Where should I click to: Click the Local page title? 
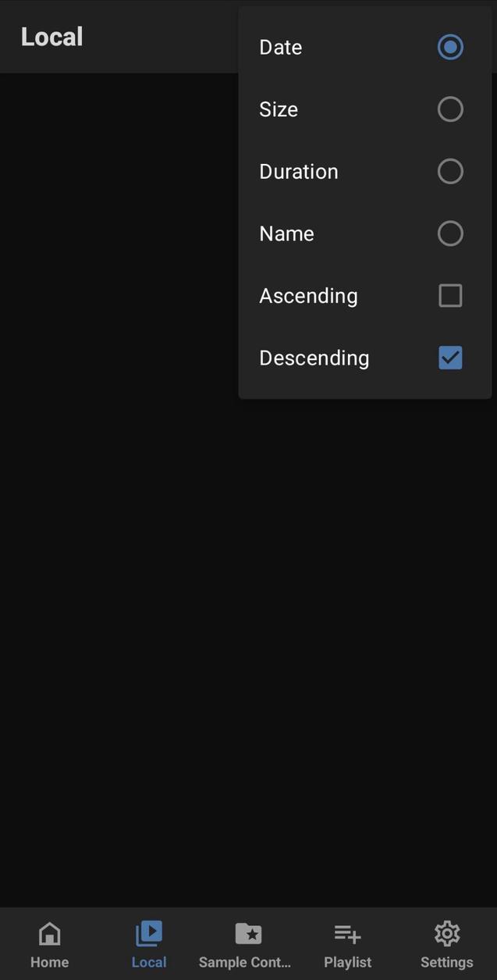click(51, 36)
